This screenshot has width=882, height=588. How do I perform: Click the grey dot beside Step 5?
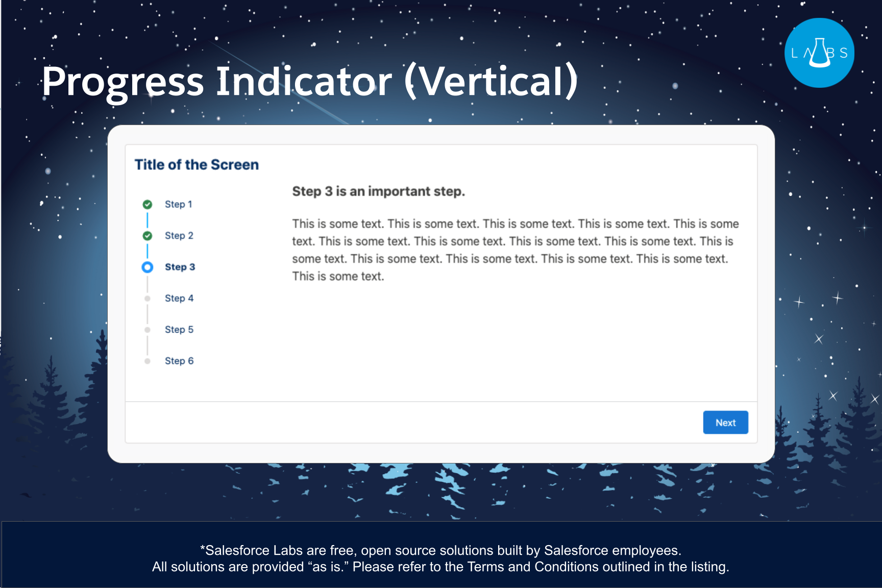[148, 330]
